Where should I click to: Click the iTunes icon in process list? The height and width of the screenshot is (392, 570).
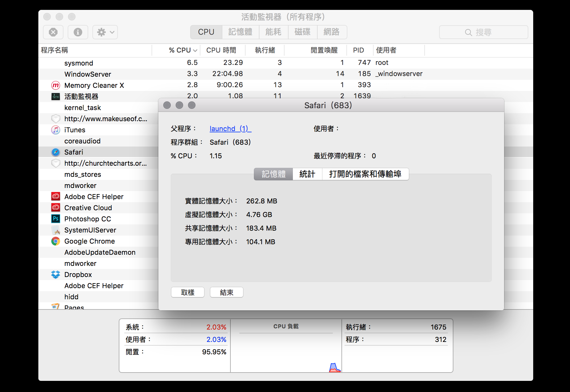[x=56, y=130]
